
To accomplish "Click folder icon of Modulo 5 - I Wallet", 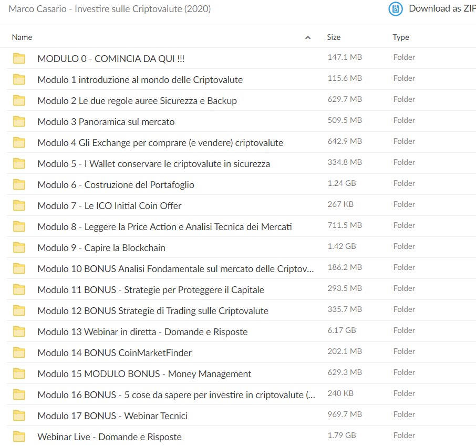I will coord(19,163).
